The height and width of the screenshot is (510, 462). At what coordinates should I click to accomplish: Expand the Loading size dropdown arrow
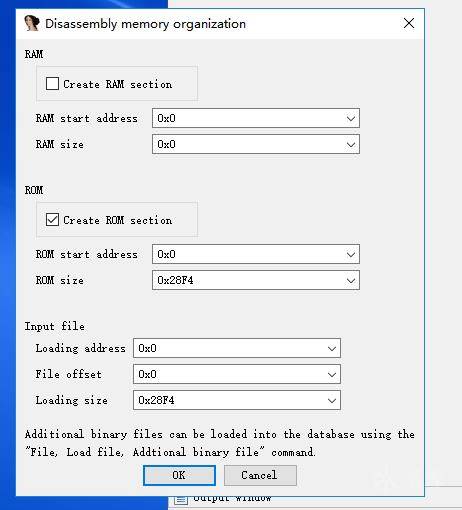pos(332,400)
